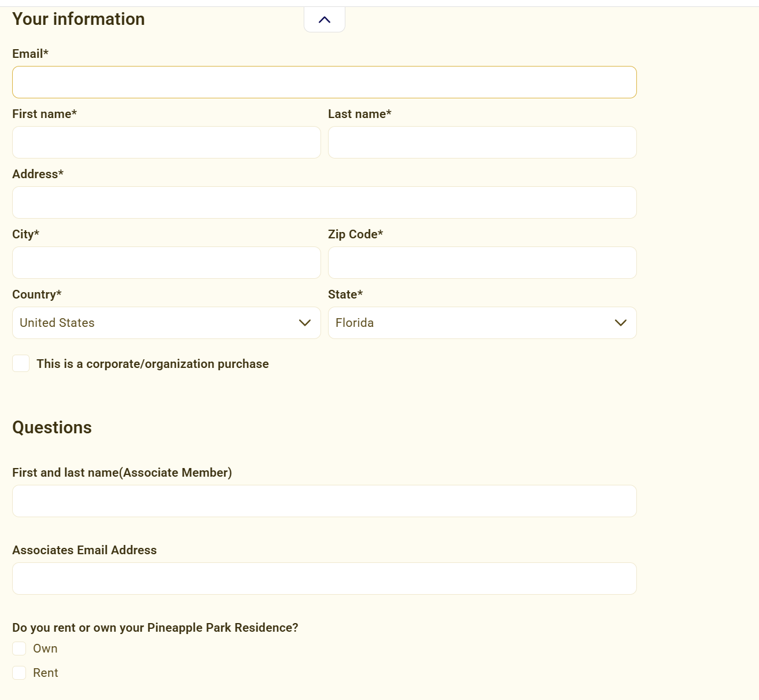Click the Own option label
759x700 pixels.
point(45,649)
